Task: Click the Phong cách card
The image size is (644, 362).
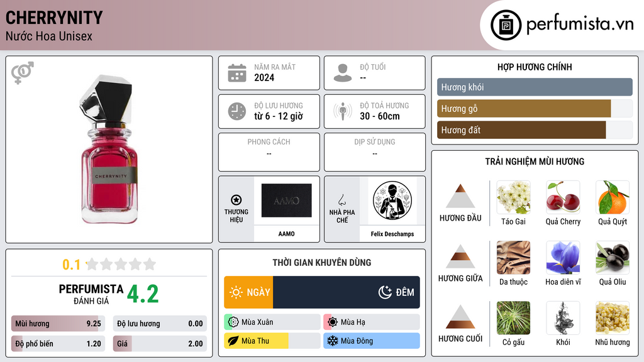Action: [269, 152]
